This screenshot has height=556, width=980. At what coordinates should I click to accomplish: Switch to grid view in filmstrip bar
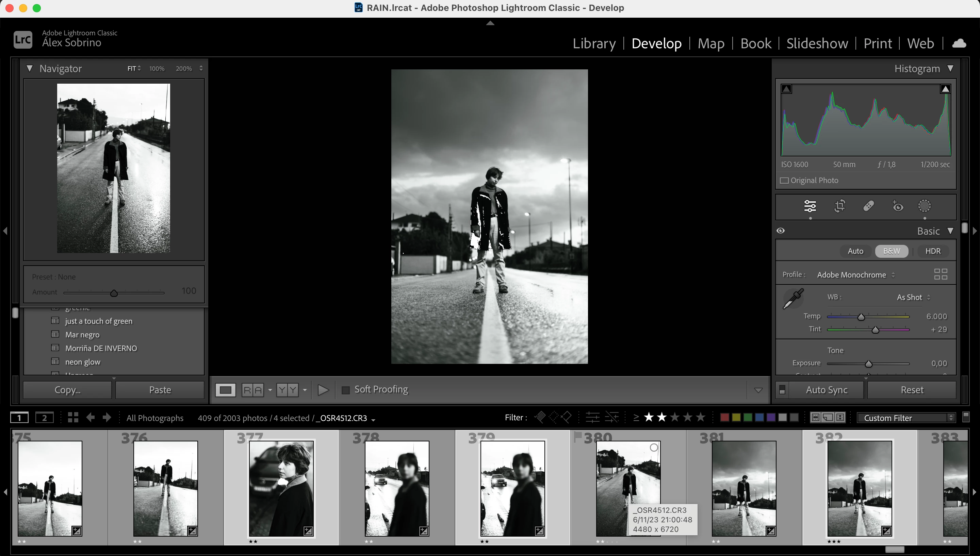coord(73,417)
